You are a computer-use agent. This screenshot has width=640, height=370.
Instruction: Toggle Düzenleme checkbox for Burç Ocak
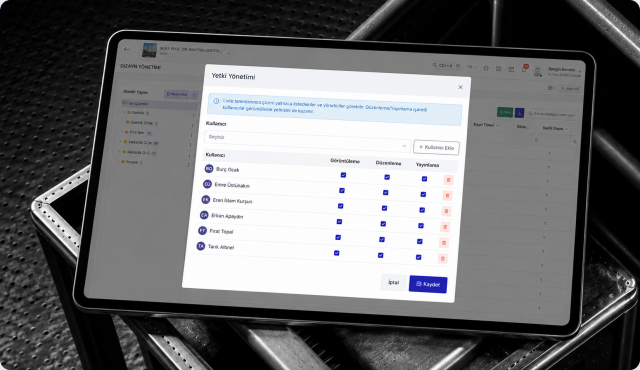point(387,177)
